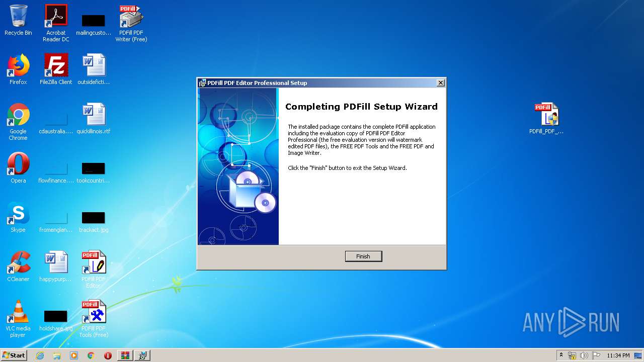The height and width of the screenshot is (362, 644).
Task: Open Action Center flag icon
Action: [596, 355]
